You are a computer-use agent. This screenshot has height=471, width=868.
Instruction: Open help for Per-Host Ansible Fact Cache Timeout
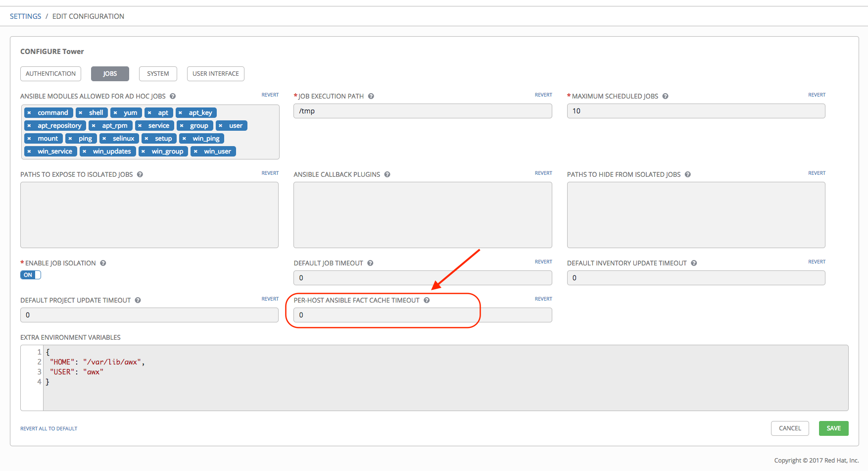[427, 300]
